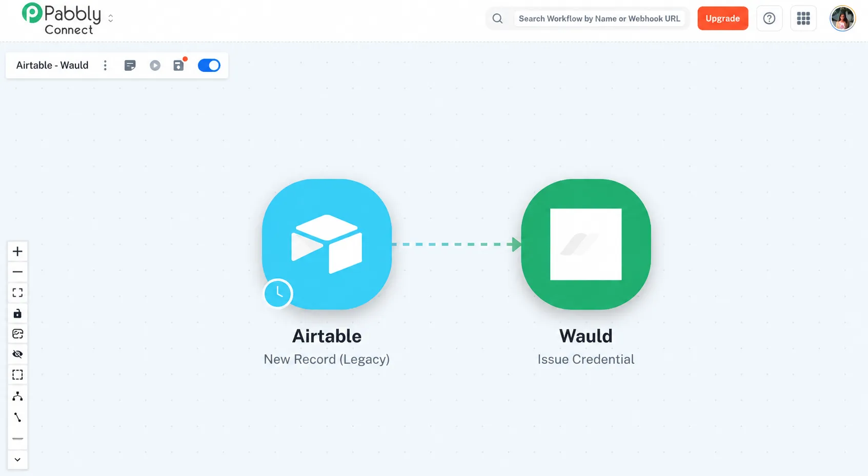
Task: Expand the canvas toolbar down chevron
Action: pos(17,460)
